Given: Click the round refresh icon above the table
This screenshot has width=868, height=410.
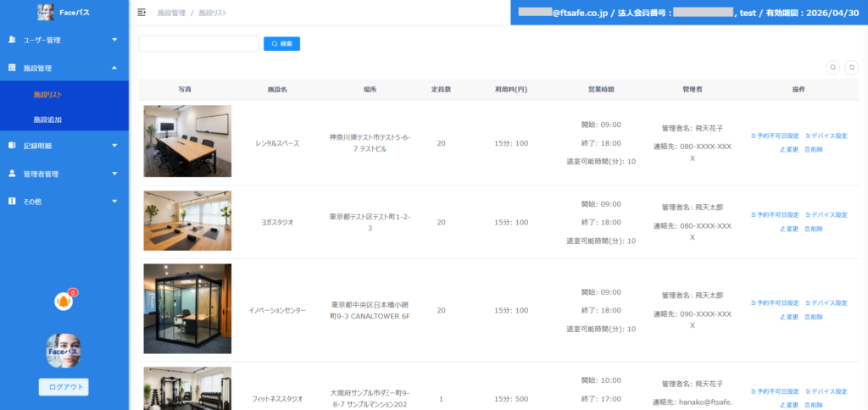Looking at the screenshot, I should (851, 67).
